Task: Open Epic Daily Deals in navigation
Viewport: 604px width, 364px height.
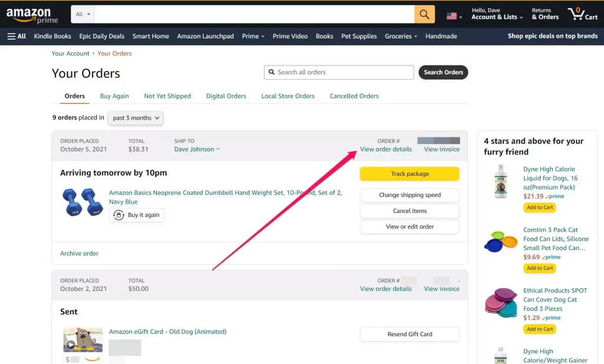Action: 101,36
